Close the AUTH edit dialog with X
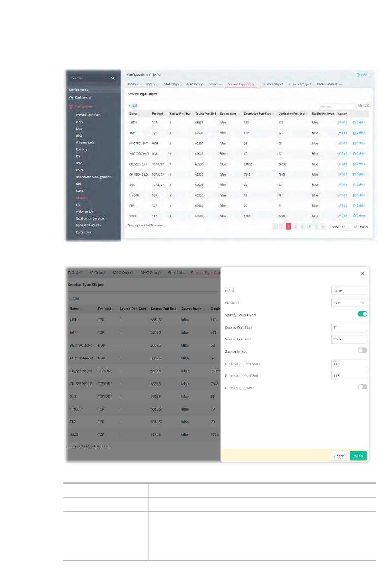 (x=362, y=273)
